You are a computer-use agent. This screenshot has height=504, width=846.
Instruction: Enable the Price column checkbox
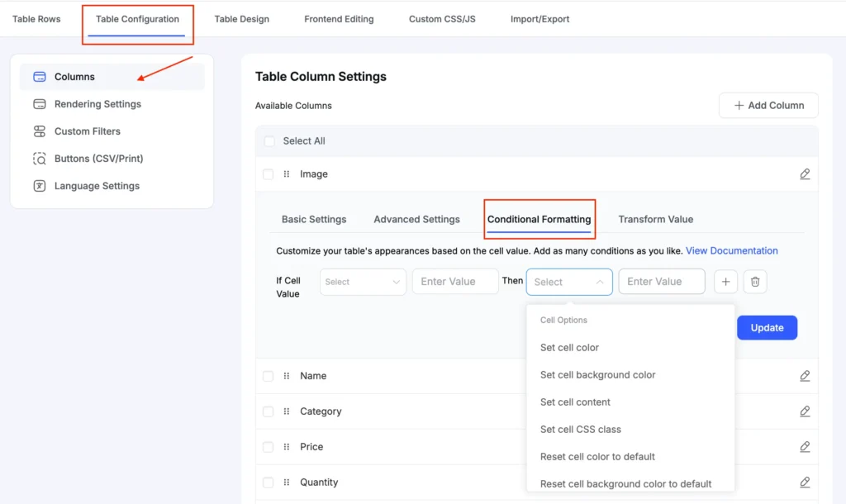pos(268,447)
